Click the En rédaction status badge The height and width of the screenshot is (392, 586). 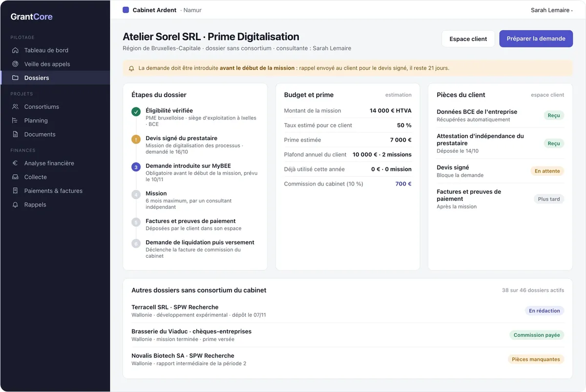pyautogui.click(x=544, y=310)
